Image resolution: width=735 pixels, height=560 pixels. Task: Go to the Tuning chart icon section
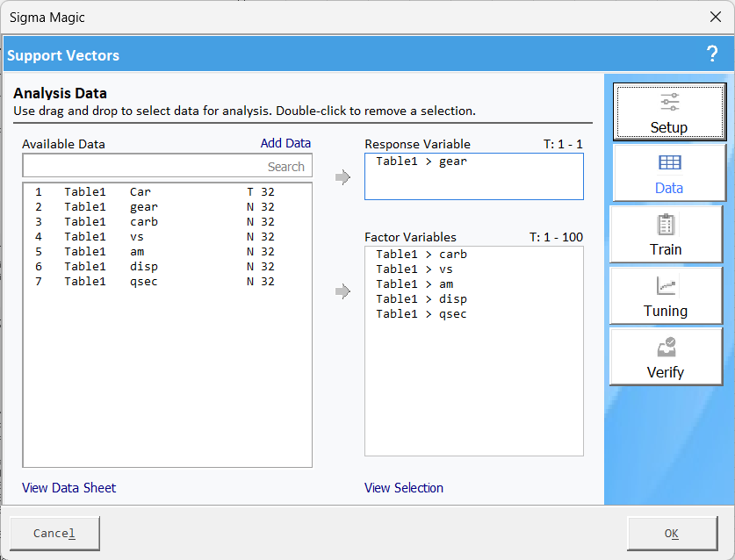[x=666, y=296]
